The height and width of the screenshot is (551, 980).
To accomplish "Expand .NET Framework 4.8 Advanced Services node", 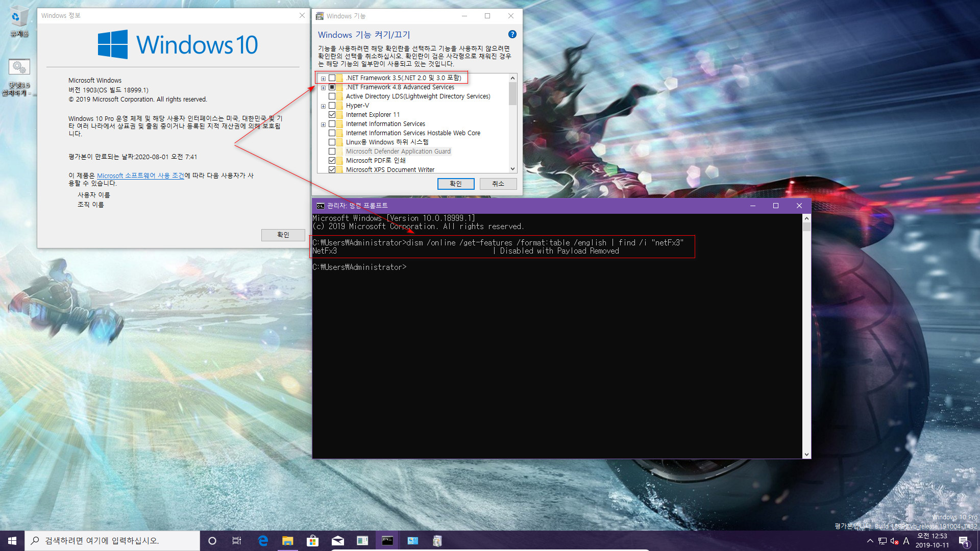I will [x=323, y=88].
